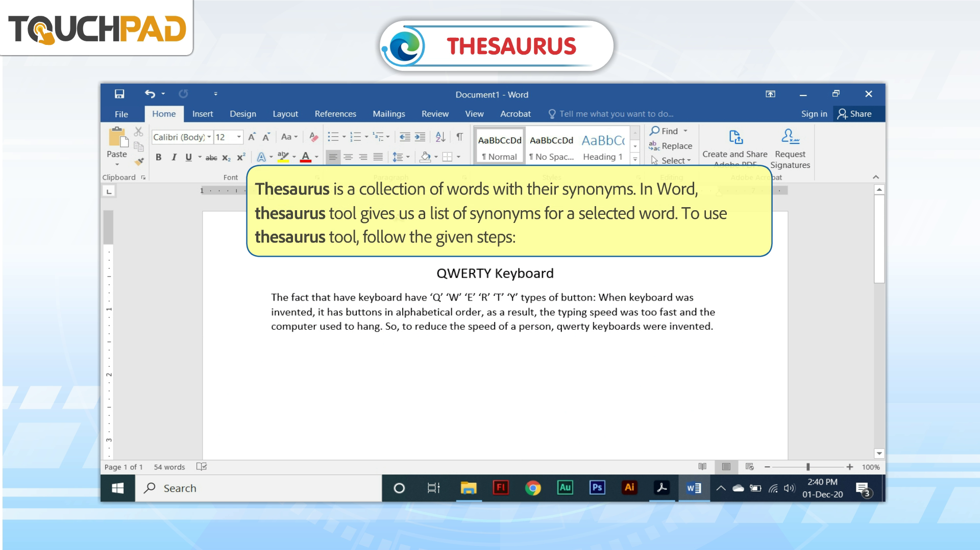
Task: Toggle Italic formatting
Action: (174, 157)
